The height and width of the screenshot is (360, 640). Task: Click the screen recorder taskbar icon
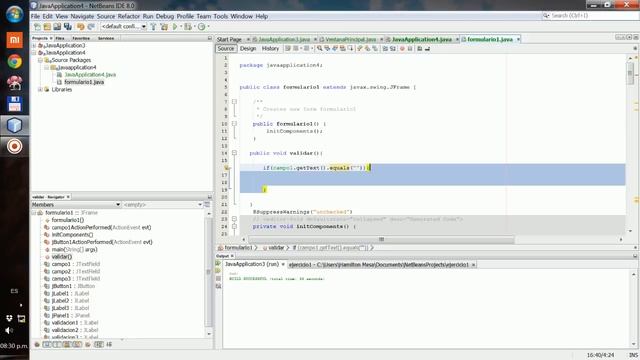(x=14, y=146)
